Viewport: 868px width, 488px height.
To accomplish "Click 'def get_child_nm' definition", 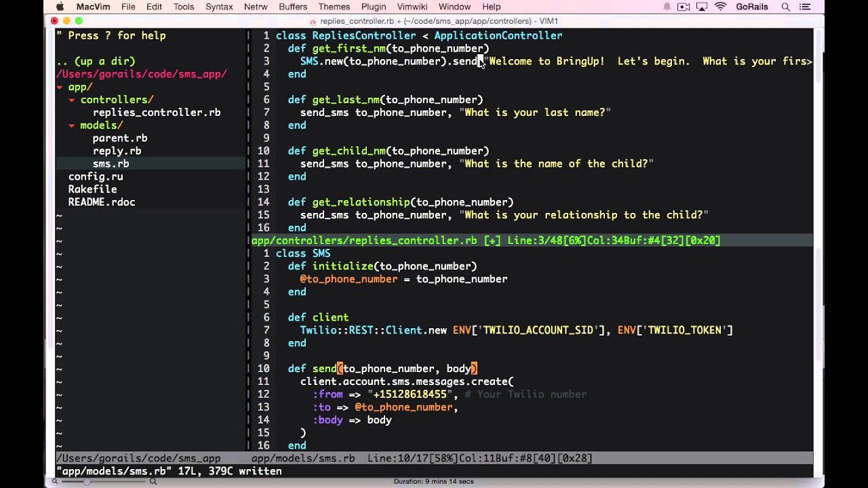I will [336, 151].
